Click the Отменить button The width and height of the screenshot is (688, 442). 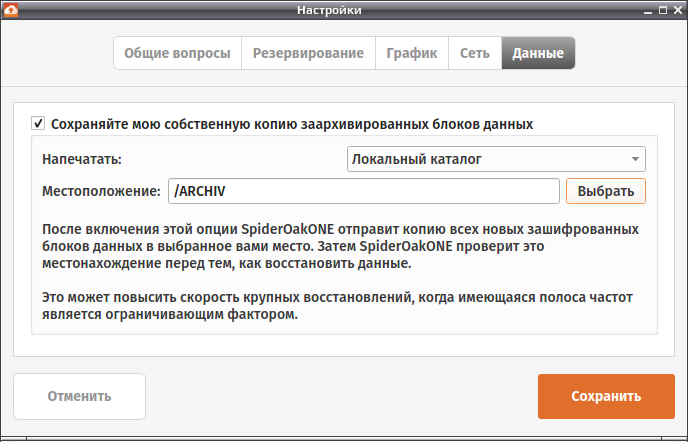point(79,396)
